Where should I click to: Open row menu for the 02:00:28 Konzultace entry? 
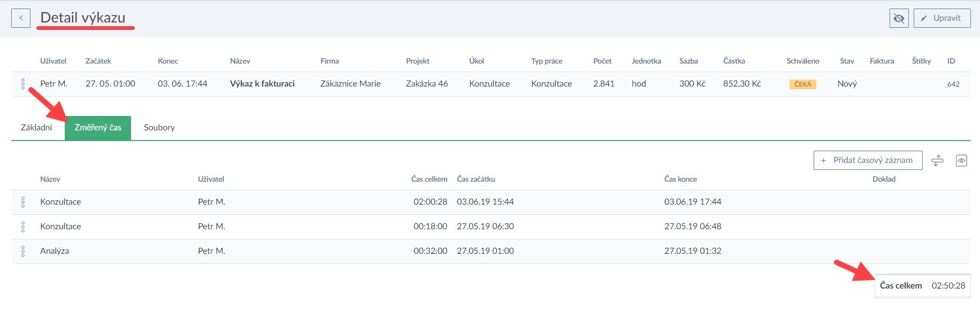pyautogui.click(x=23, y=202)
